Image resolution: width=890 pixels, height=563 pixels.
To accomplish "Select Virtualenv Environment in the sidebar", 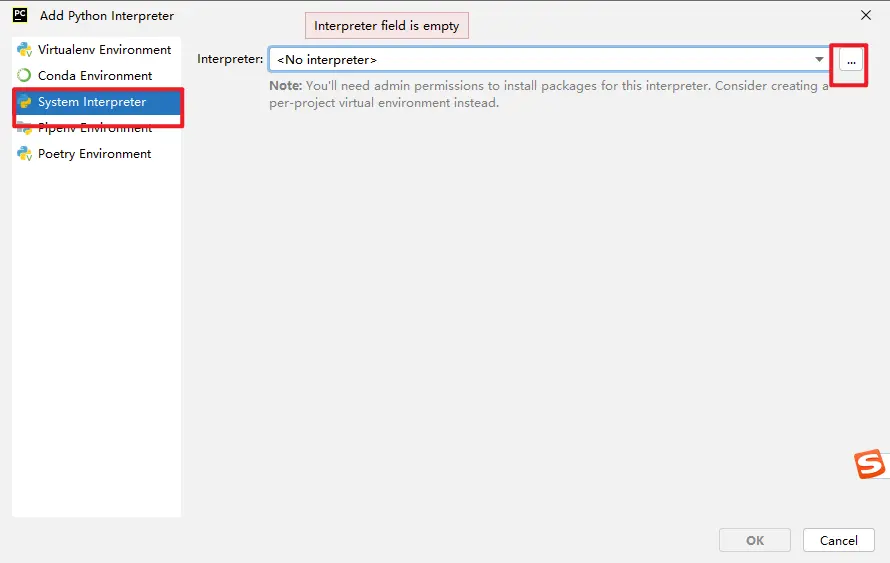I will 96,50.
